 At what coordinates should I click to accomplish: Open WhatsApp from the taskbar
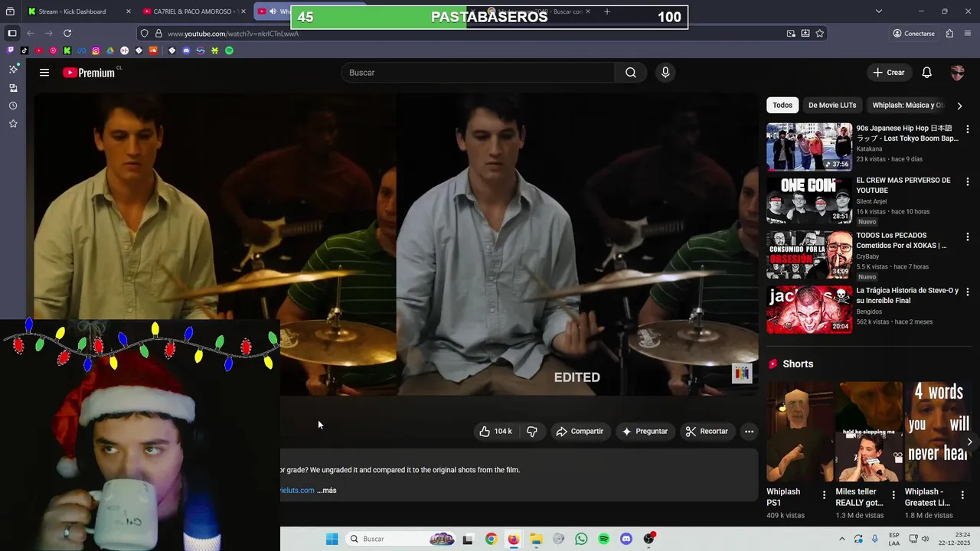[581, 540]
